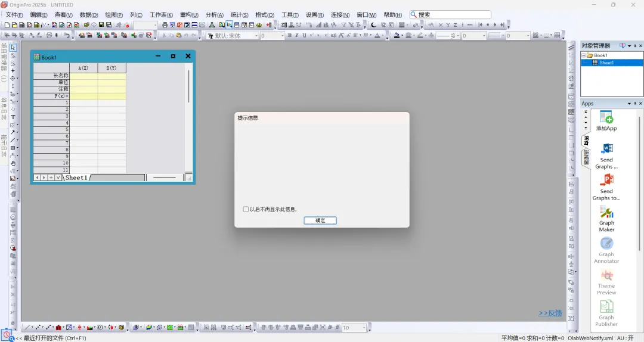Select Sheet1 in the Object Manager tree
The height and width of the screenshot is (342, 644).
click(606, 63)
